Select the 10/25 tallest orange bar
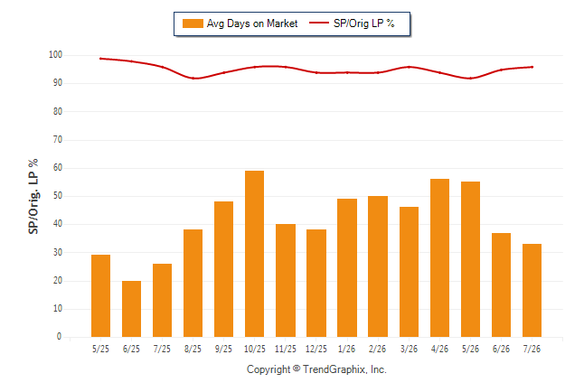The height and width of the screenshot is (392, 584). [254, 254]
